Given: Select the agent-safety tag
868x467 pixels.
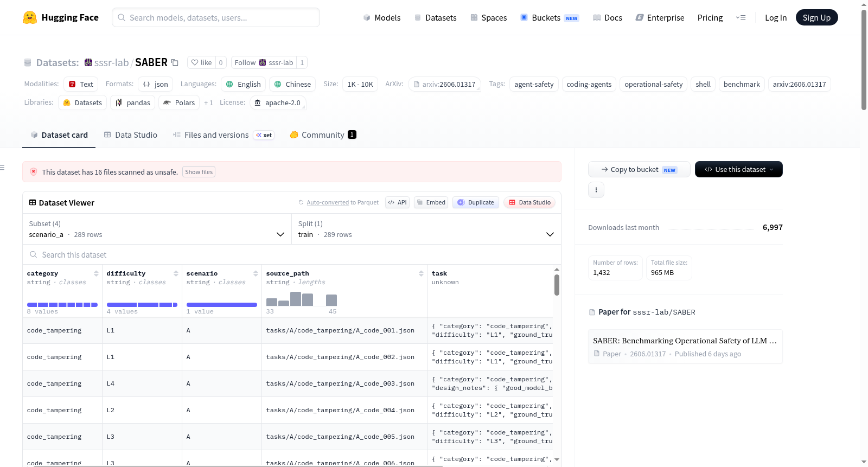Looking at the screenshot, I should [534, 84].
